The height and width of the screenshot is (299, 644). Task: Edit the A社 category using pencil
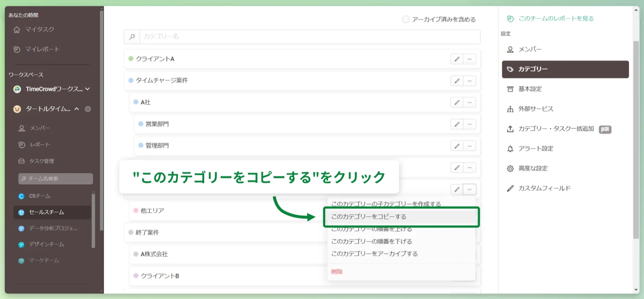point(457,103)
